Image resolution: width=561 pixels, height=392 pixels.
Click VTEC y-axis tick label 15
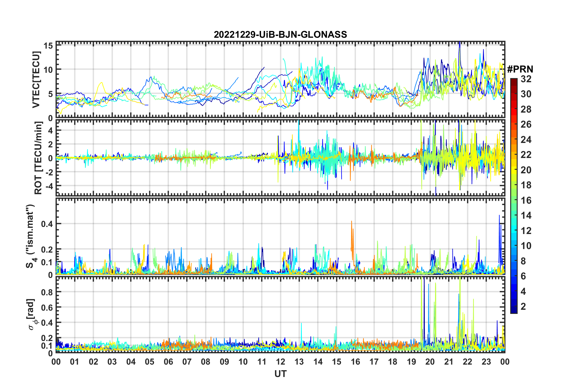48,46
